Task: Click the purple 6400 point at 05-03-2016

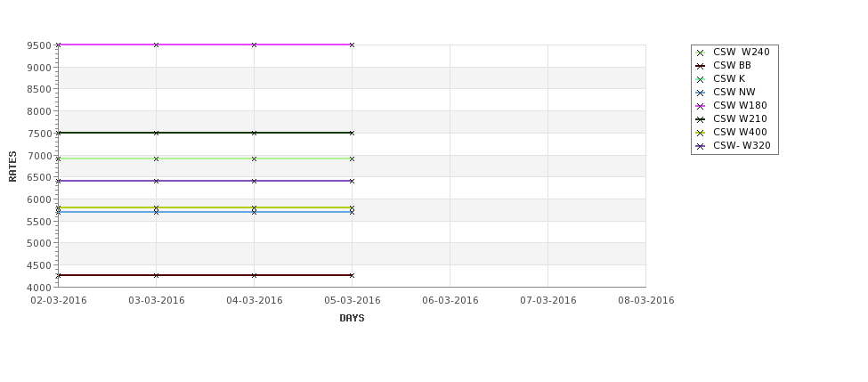Action: 352,181
